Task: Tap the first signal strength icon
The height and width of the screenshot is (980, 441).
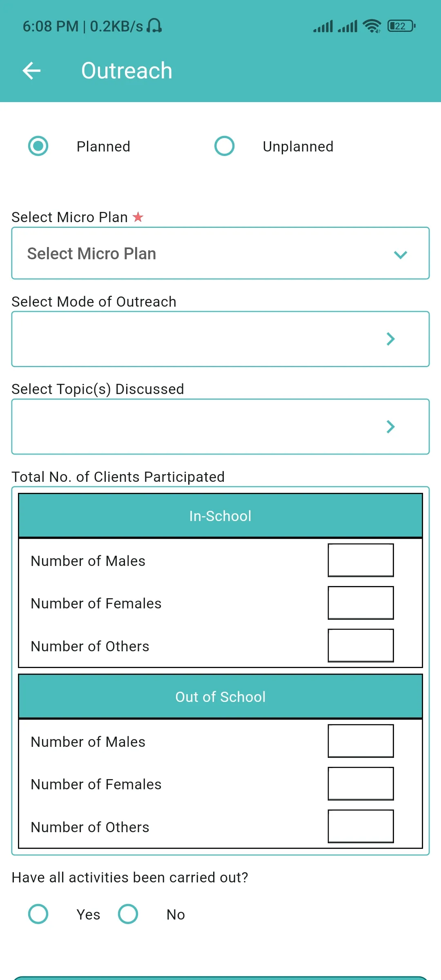Action: tap(323, 26)
